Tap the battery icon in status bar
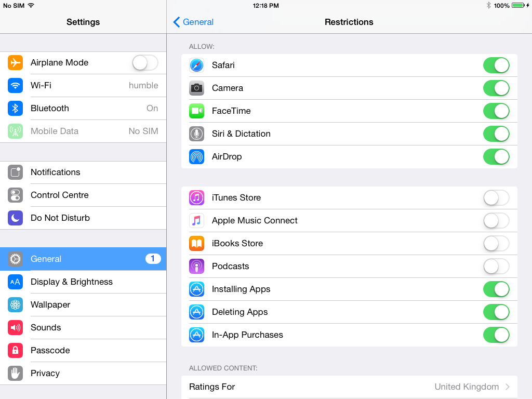Screen dimensions: 532x399 [x=518, y=5]
